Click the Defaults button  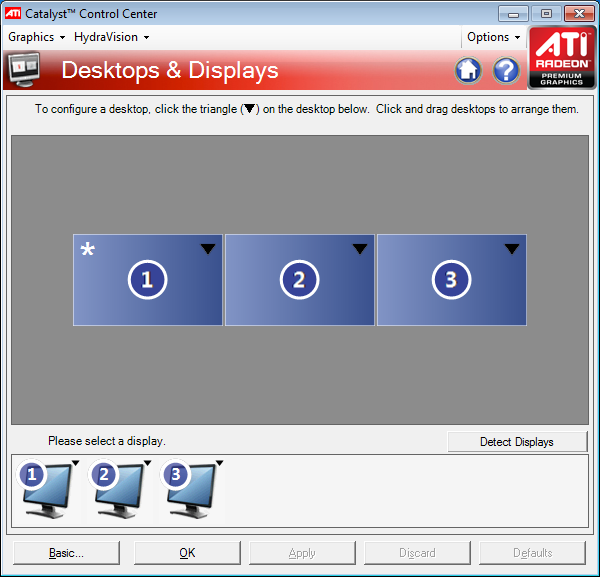pyautogui.click(x=532, y=553)
